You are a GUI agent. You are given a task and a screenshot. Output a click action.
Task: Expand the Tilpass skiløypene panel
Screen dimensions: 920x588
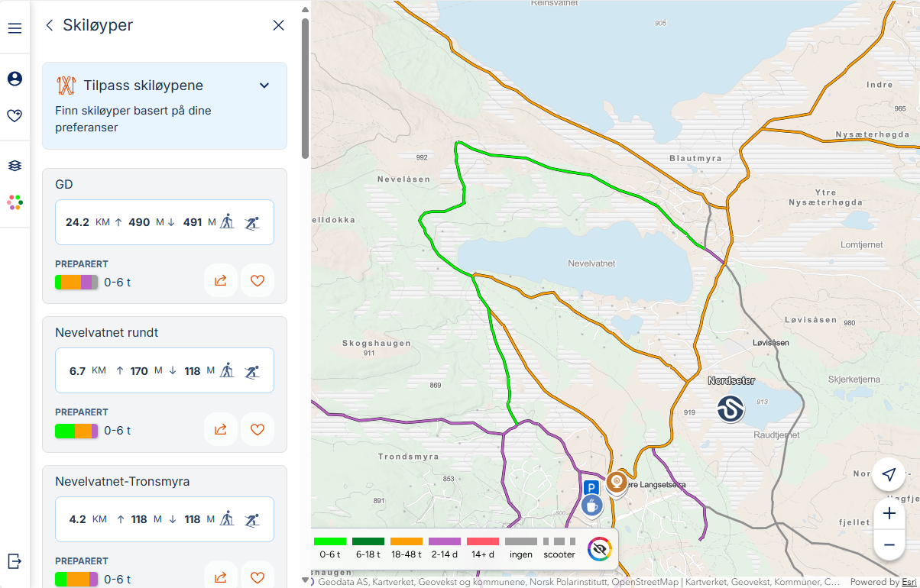point(264,86)
